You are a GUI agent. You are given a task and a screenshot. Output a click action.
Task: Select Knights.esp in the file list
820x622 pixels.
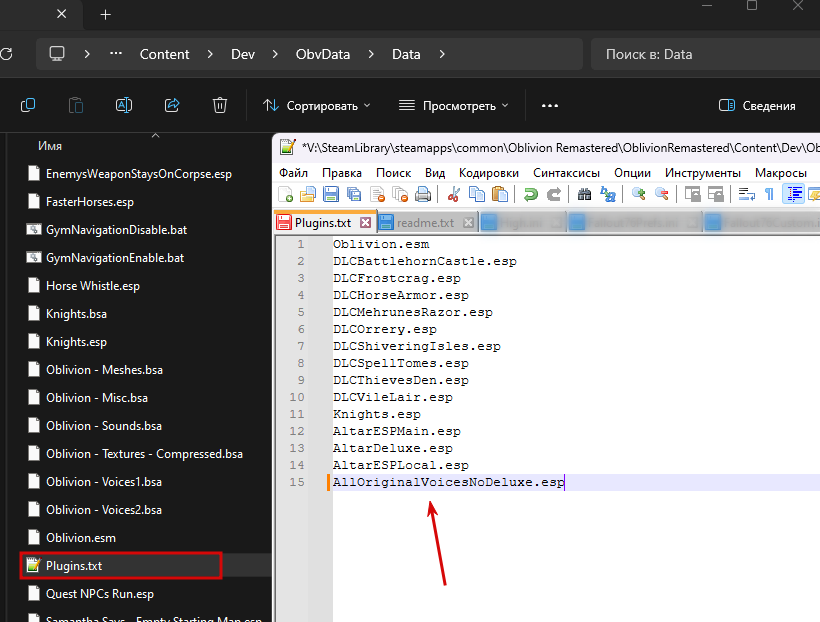76,342
